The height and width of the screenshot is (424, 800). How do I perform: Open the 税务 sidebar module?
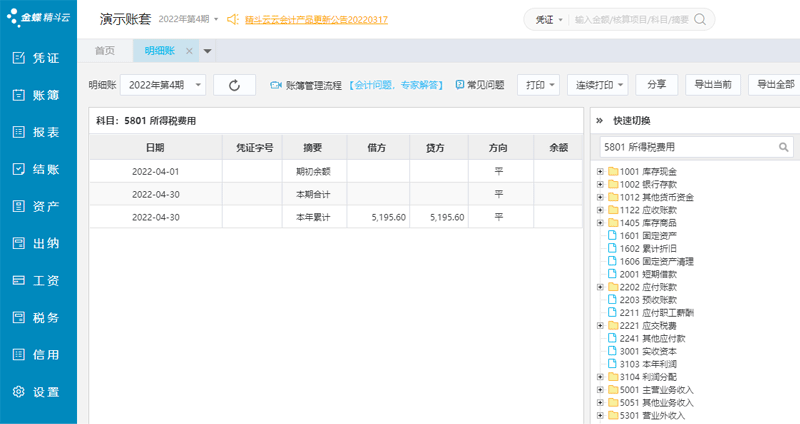point(36,318)
